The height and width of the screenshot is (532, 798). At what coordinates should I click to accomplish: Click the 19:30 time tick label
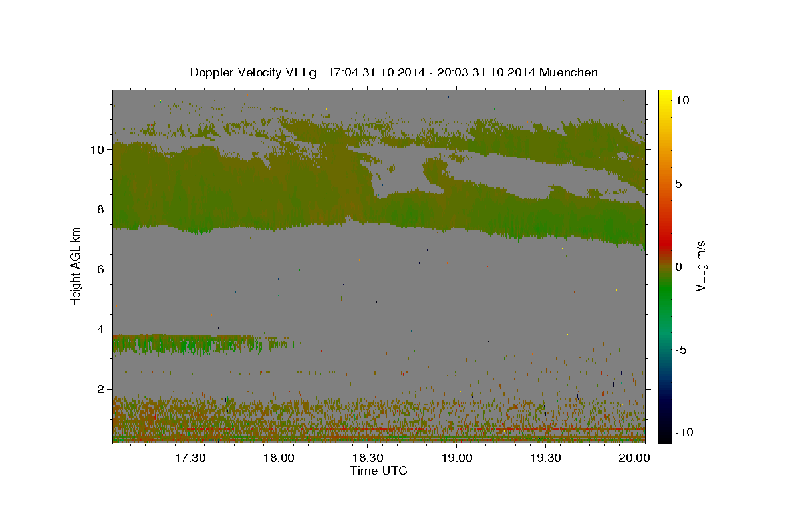[545, 458]
